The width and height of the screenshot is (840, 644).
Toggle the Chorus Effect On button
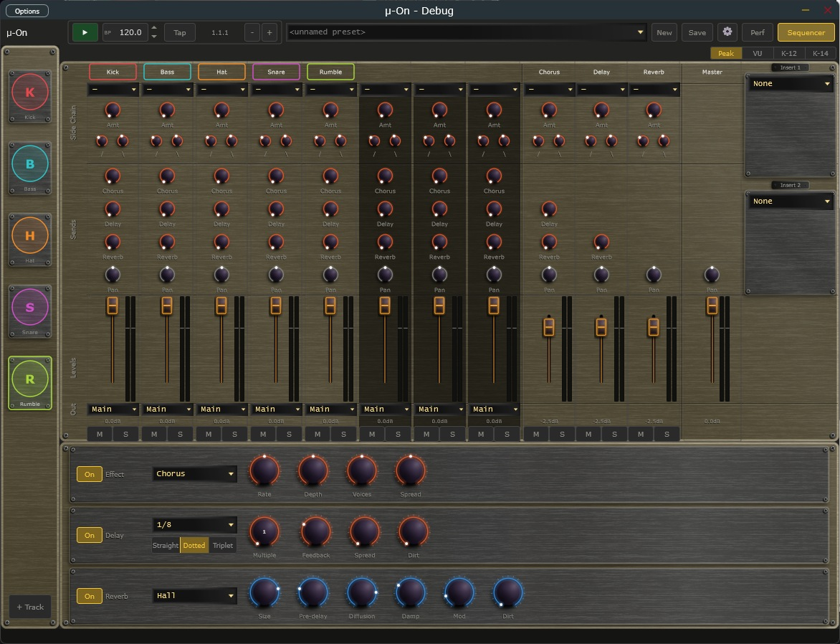point(90,474)
